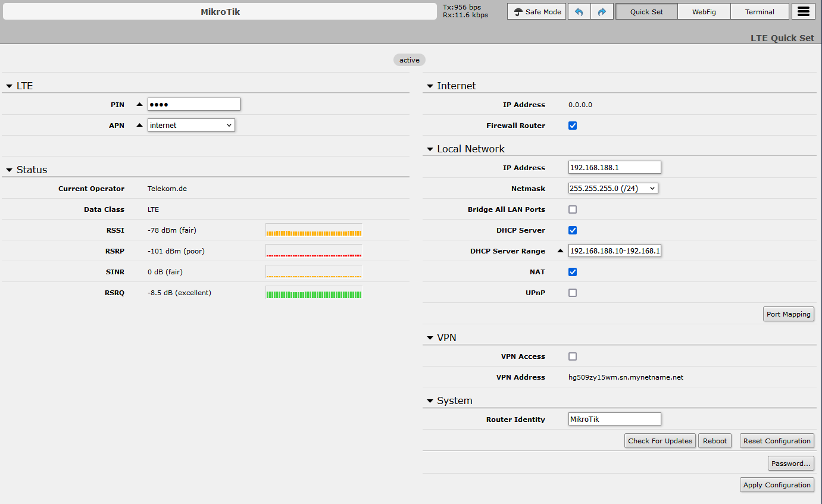Click Apply Configuration button
This screenshot has width=822, height=504.
(x=777, y=485)
